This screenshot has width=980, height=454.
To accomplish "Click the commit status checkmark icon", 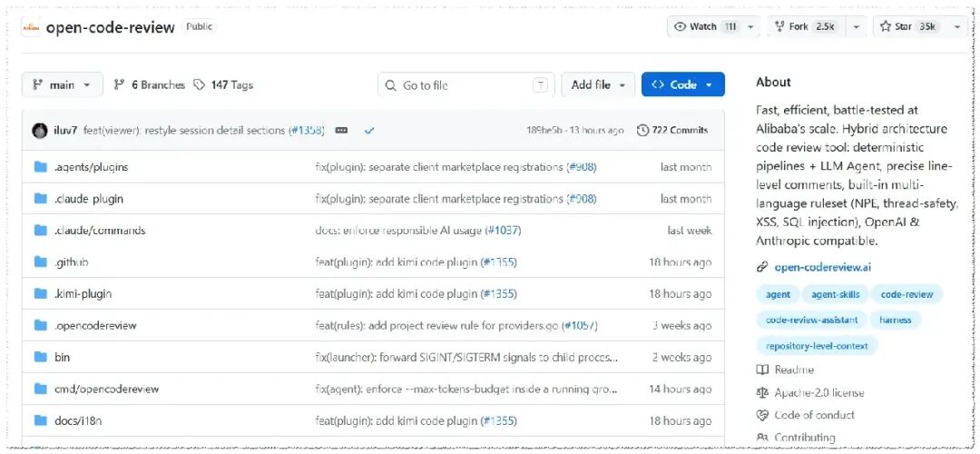I will 369,131.
